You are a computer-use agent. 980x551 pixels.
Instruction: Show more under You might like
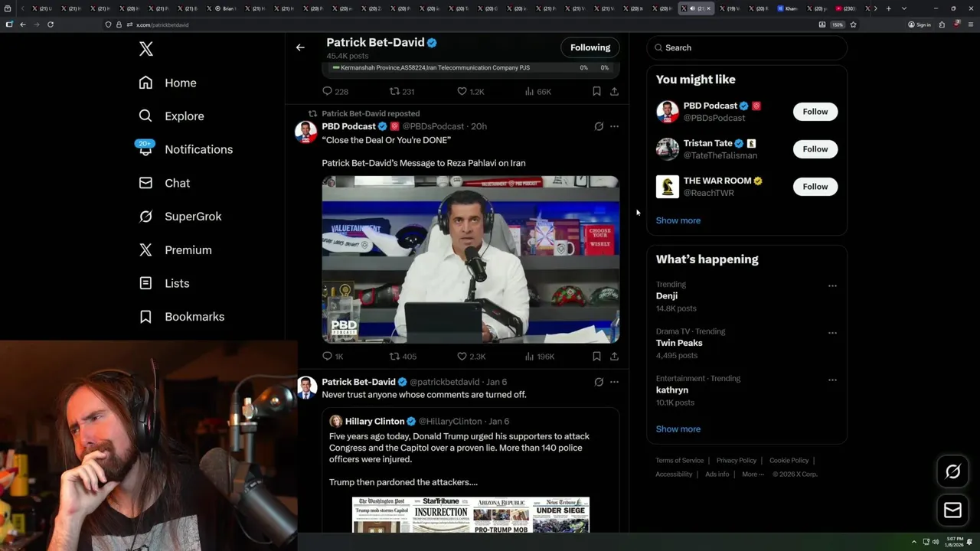(678, 220)
